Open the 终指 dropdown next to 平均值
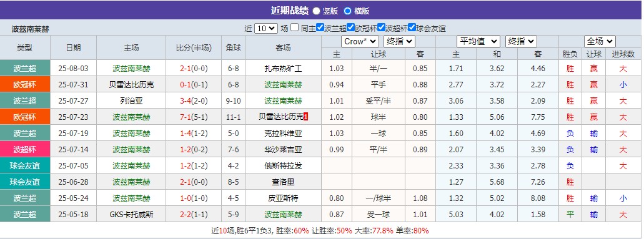The image size is (644, 239). [x=521, y=41]
